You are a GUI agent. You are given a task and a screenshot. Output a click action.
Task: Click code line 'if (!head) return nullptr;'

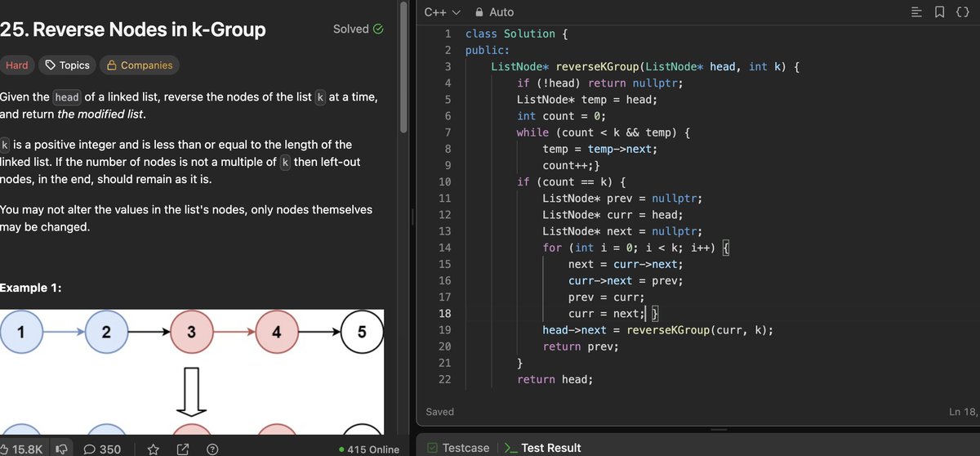click(x=599, y=83)
